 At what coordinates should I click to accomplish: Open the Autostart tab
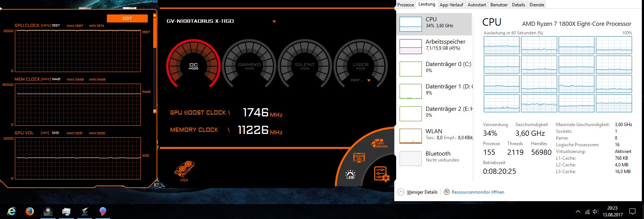click(x=477, y=5)
